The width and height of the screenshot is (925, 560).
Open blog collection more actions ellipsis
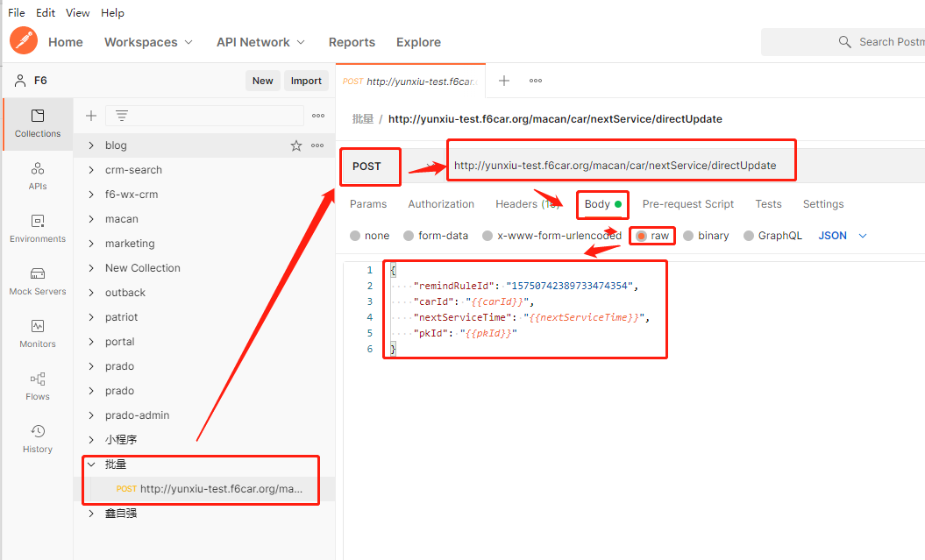[317, 145]
